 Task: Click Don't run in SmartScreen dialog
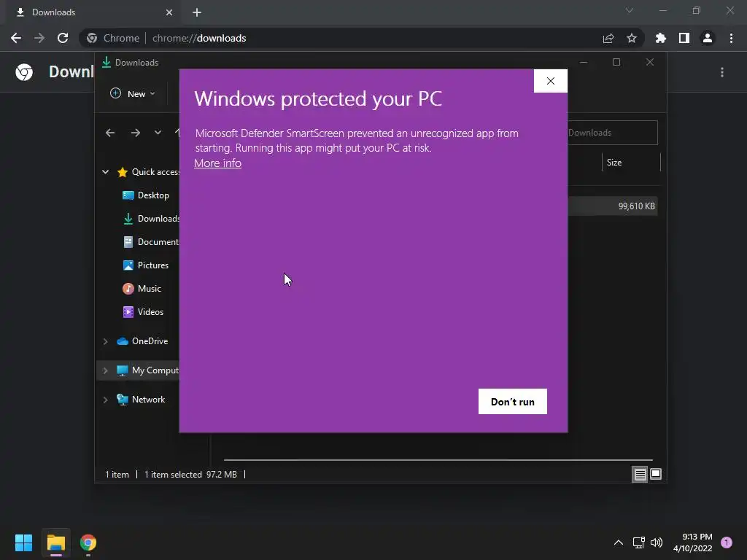(513, 402)
